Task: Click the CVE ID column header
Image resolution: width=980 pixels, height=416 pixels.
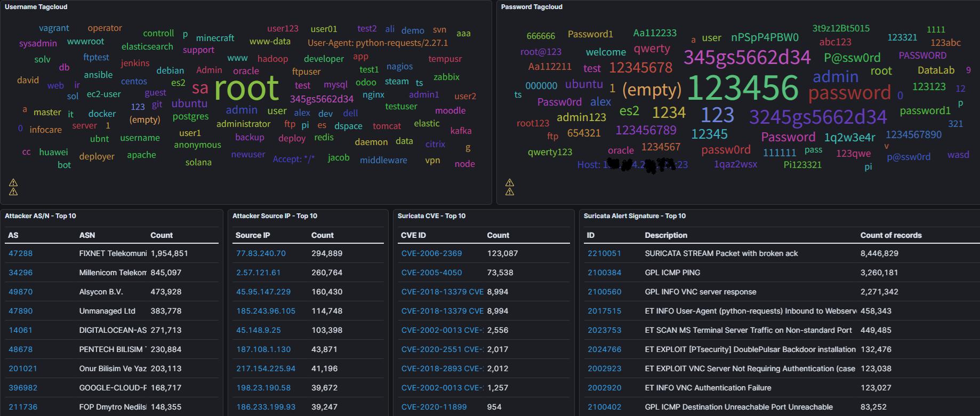Action: [x=413, y=235]
